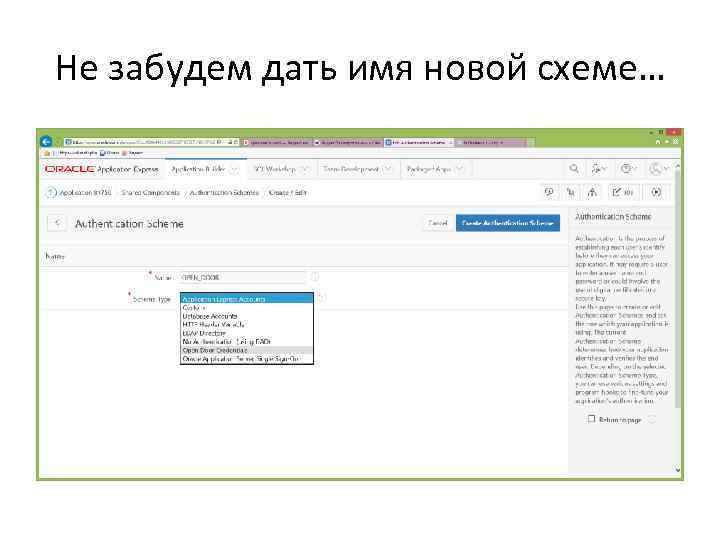The image size is (720, 540).
Task: Click the Oracle Application Express logo
Action: coord(101,169)
